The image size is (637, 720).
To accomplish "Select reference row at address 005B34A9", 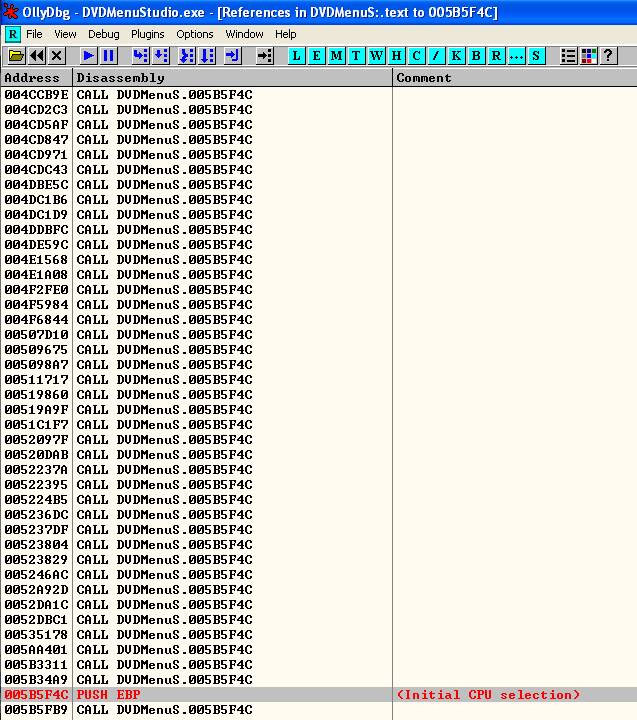I will pos(319,680).
